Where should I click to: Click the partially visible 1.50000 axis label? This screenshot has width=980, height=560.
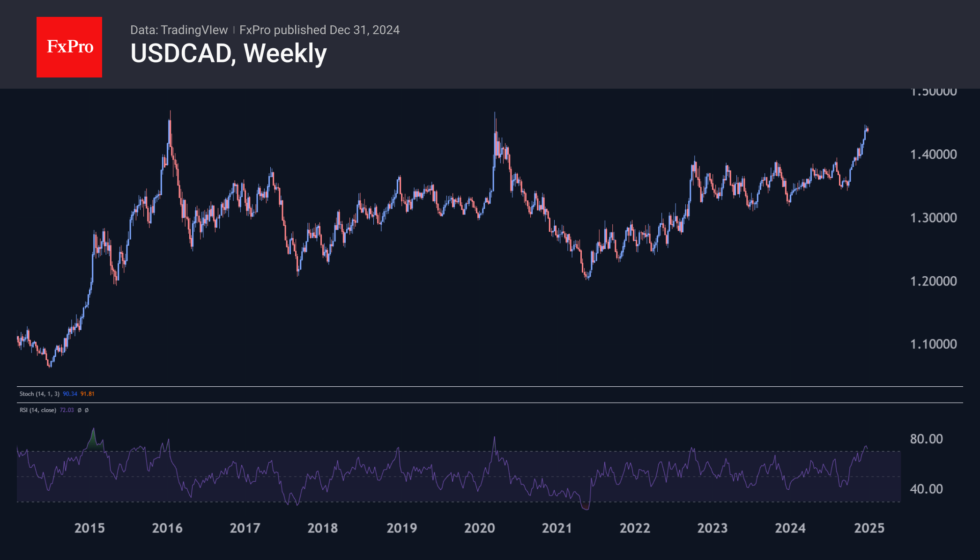pyautogui.click(x=933, y=92)
